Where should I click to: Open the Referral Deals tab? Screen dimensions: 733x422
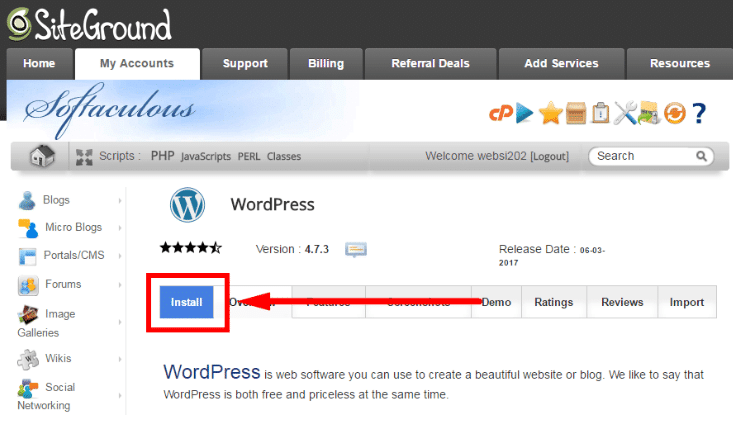(x=430, y=64)
